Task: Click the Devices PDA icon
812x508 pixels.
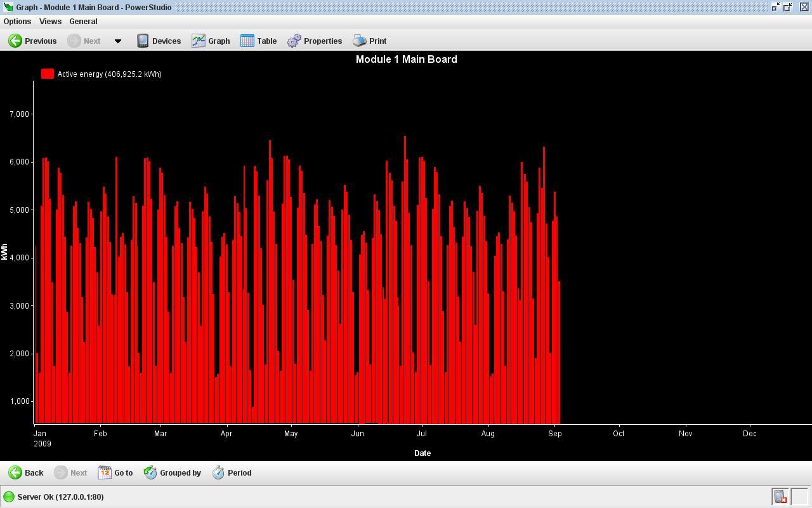Action: pyautogui.click(x=143, y=41)
